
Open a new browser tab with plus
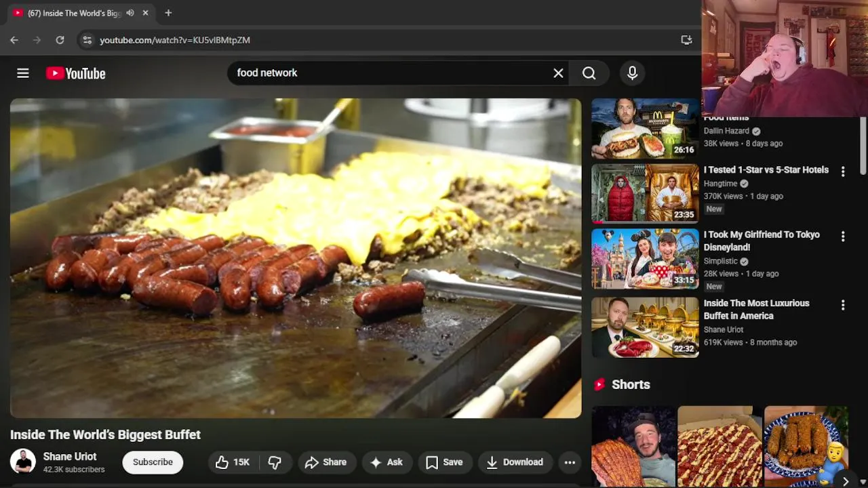pyautogui.click(x=168, y=13)
